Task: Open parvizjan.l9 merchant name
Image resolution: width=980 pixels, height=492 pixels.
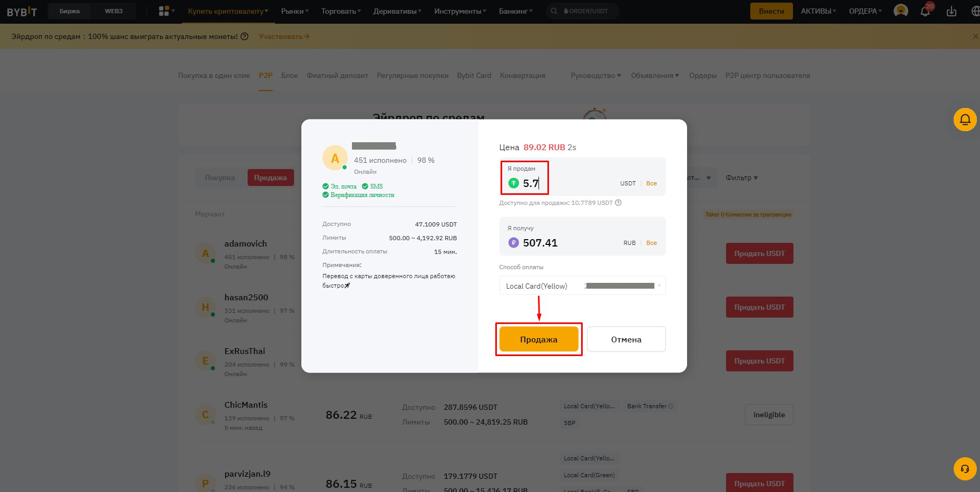Action: coord(247,474)
